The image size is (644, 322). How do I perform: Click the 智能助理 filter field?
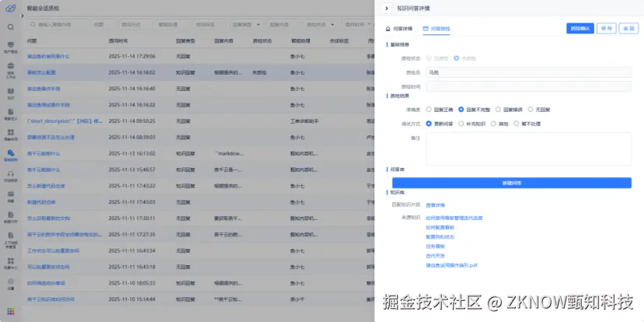172,25
